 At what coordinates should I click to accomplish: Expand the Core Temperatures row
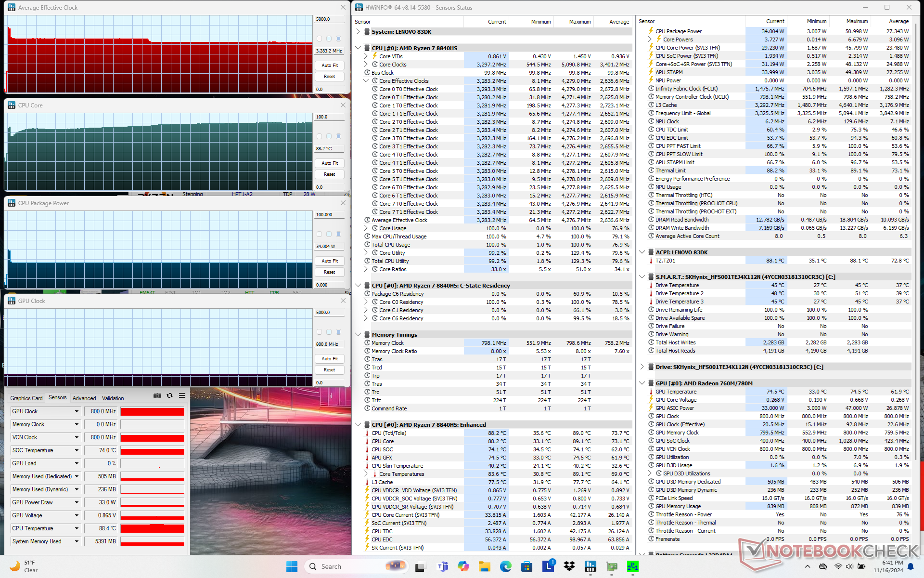pos(366,474)
